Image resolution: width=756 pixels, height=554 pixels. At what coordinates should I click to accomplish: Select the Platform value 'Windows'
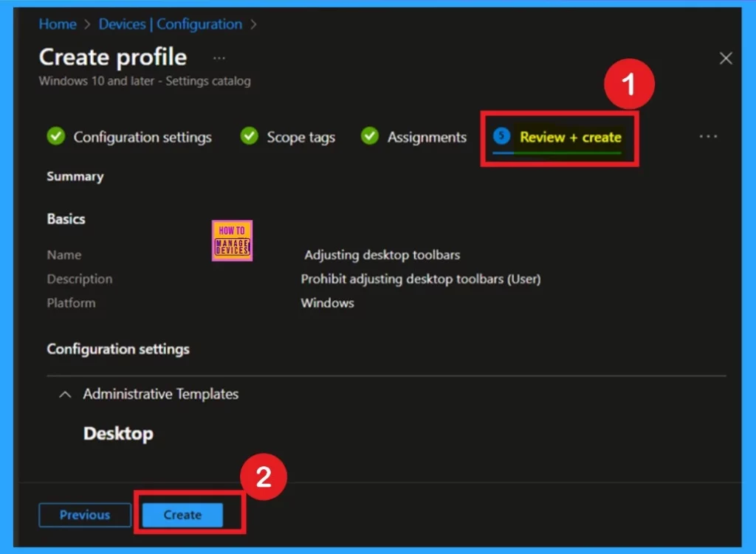pos(327,303)
